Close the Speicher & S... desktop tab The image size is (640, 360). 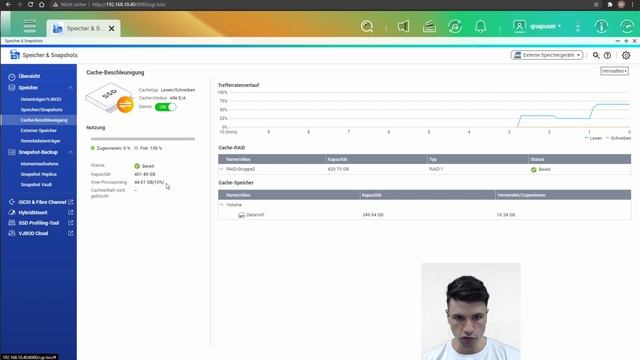[111, 29]
